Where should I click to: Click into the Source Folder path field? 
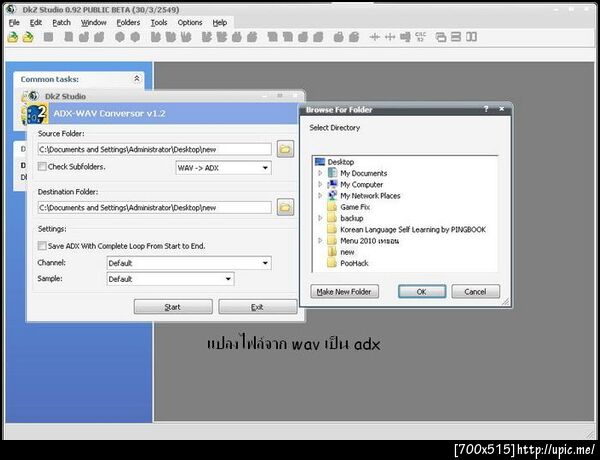click(155, 149)
